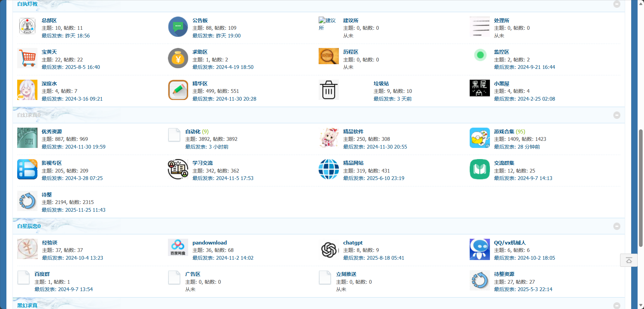Visit the 待整 forum link
Image resolution: width=644 pixels, height=309 pixels.
pos(47,195)
